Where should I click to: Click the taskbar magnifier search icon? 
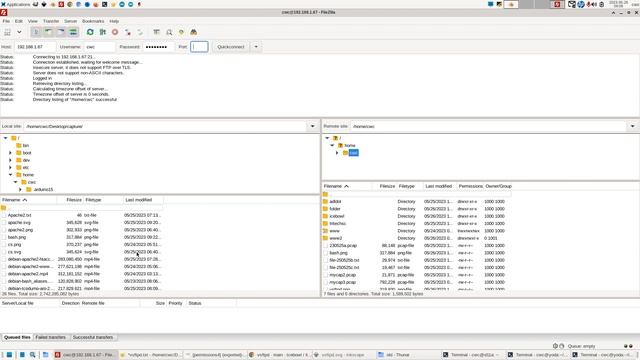pos(33,355)
